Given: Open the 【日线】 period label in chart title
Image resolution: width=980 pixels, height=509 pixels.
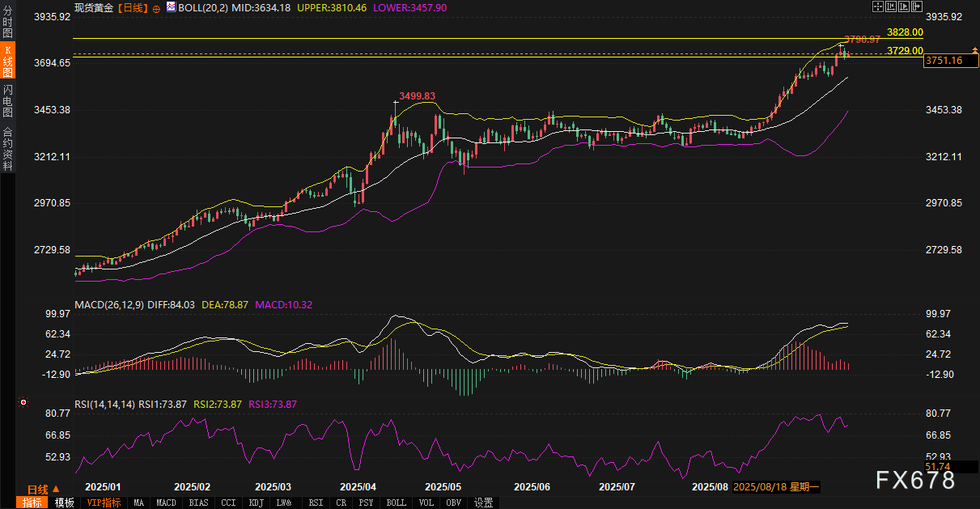Looking at the screenshot, I should click(133, 7).
